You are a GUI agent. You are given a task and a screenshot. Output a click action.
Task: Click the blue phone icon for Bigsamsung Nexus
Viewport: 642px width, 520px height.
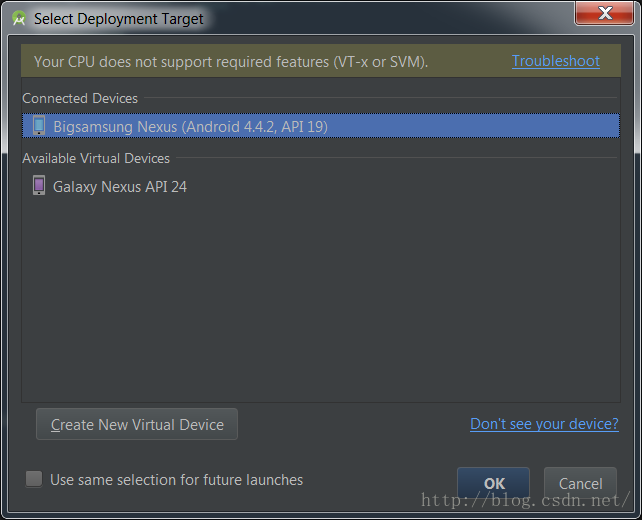click(39, 126)
